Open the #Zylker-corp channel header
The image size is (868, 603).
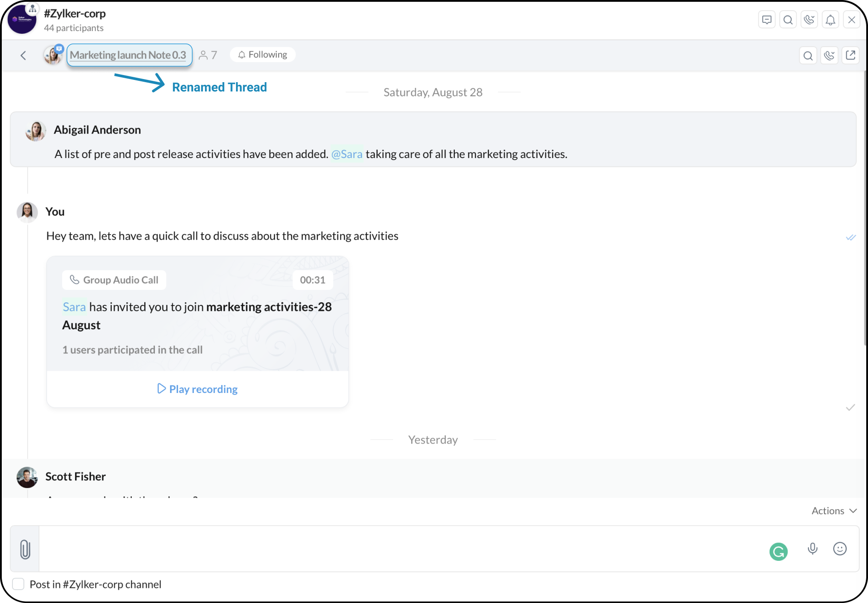[x=75, y=14]
